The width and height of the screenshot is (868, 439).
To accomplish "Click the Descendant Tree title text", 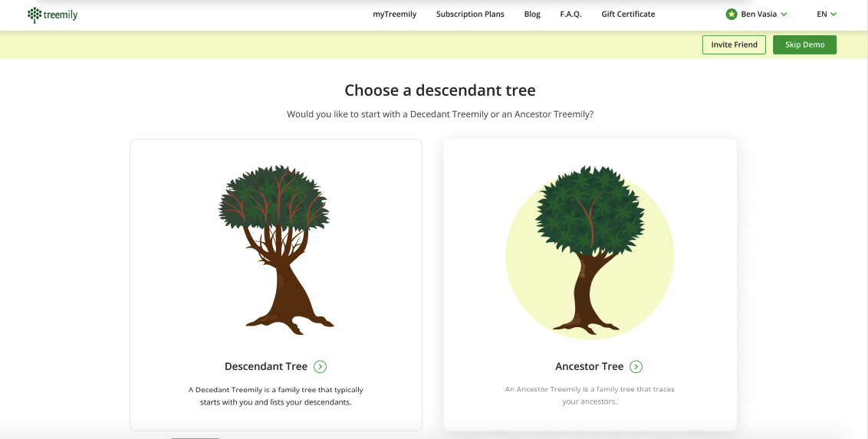I will [266, 367].
